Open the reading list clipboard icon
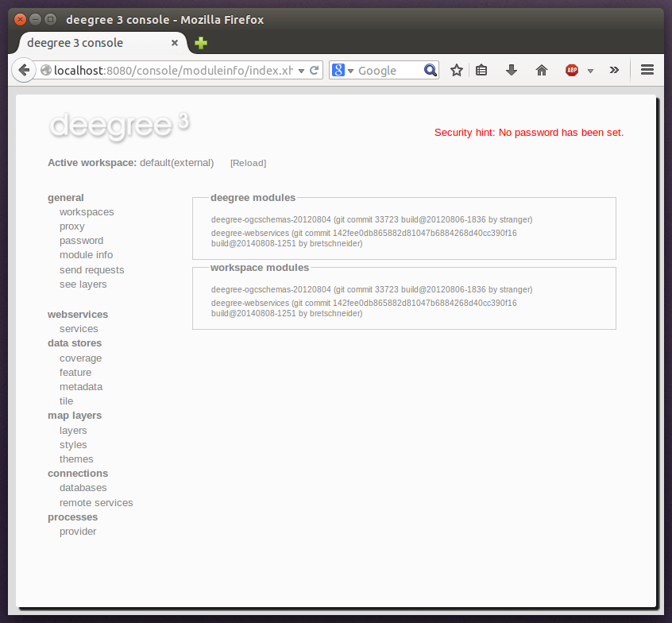 click(481, 70)
